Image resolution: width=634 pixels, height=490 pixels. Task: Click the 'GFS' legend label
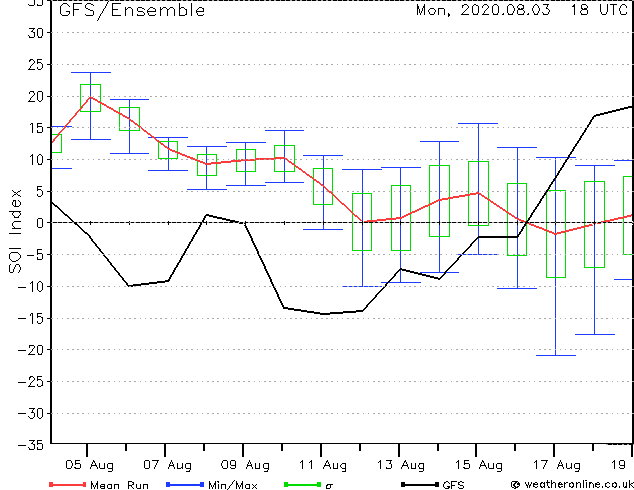(x=453, y=485)
